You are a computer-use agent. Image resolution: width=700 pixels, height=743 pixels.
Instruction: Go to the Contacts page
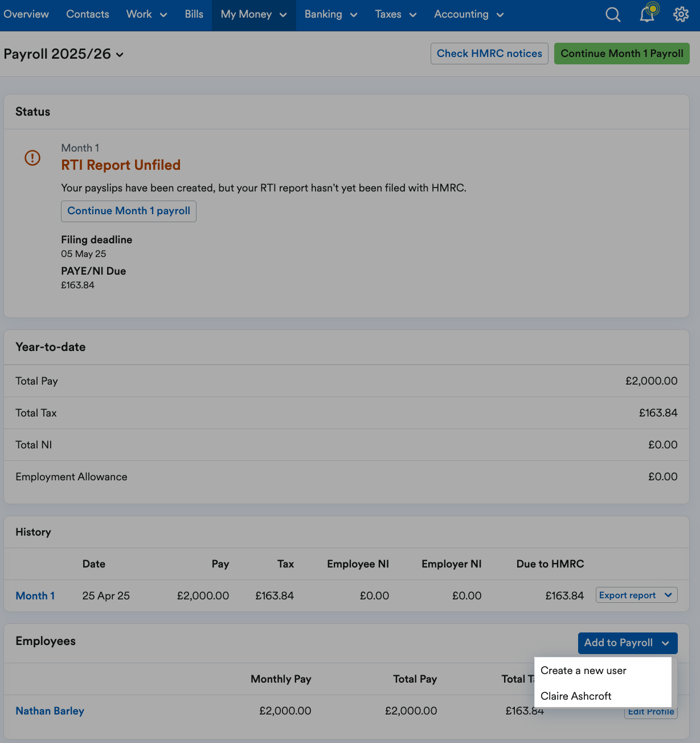pos(87,14)
